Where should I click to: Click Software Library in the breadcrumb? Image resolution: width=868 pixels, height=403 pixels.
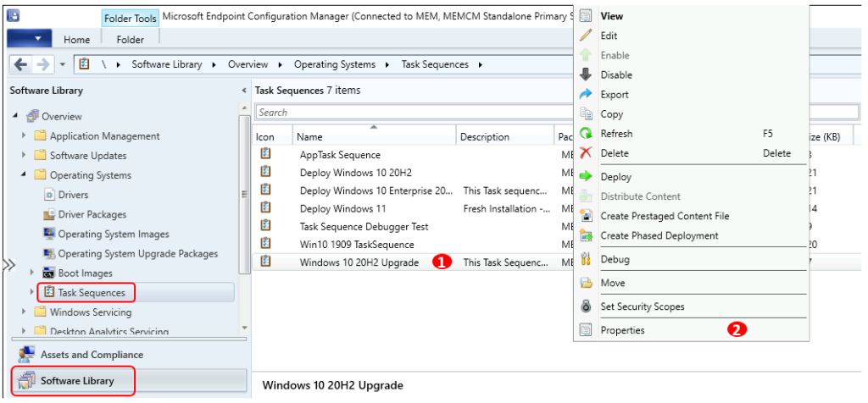click(x=167, y=64)
